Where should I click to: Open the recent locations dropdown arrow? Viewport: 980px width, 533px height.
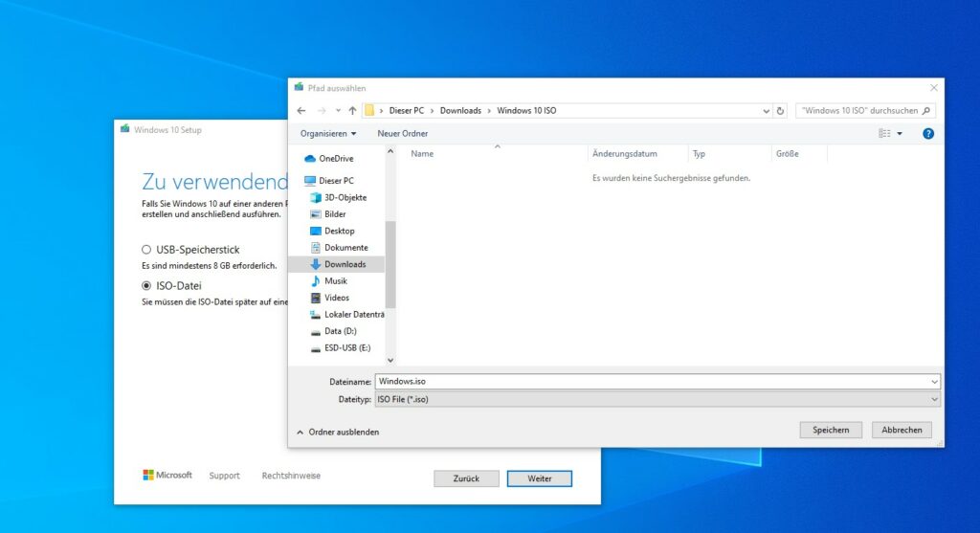[338, 111]
